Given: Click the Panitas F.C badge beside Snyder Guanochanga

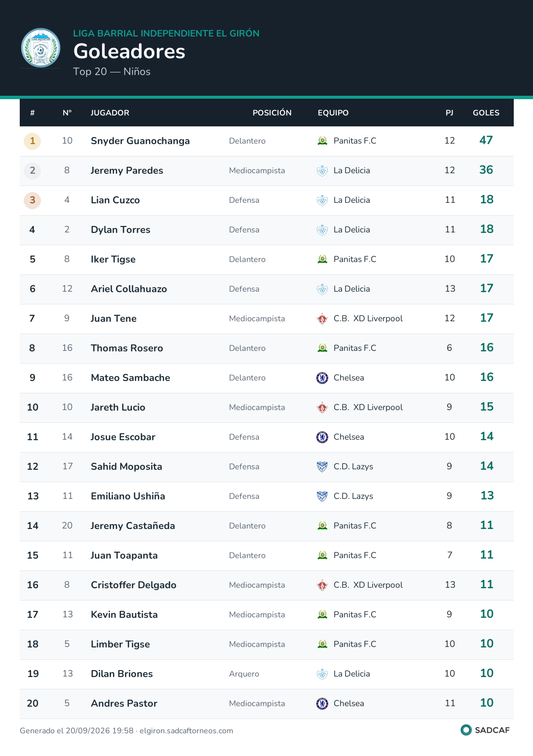Looking at the screenshot, I should 322,141.
